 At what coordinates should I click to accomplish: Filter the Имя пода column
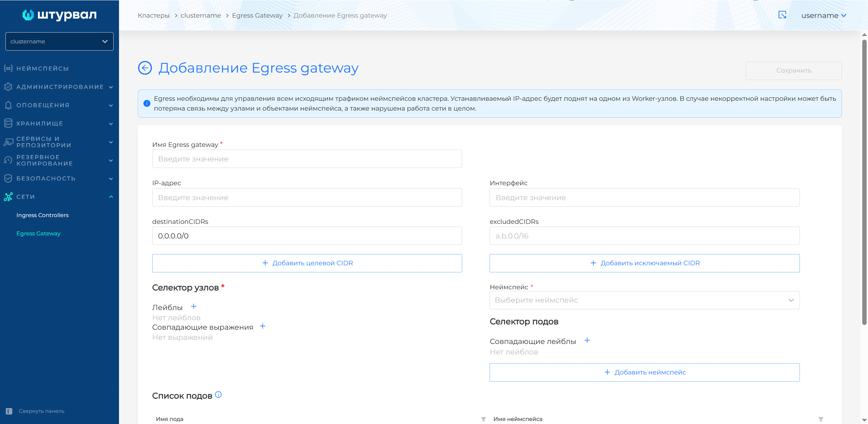(x=483, y=419)
